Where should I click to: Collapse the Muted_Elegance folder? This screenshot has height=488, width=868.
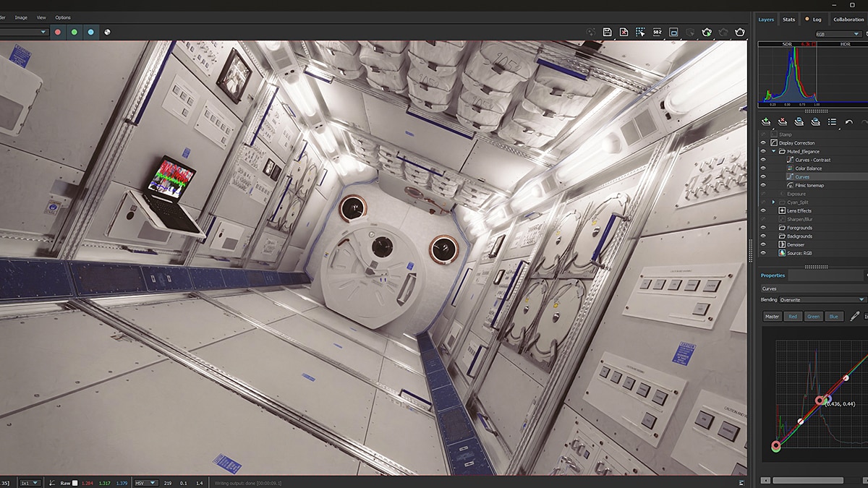[x=773, y=152]
